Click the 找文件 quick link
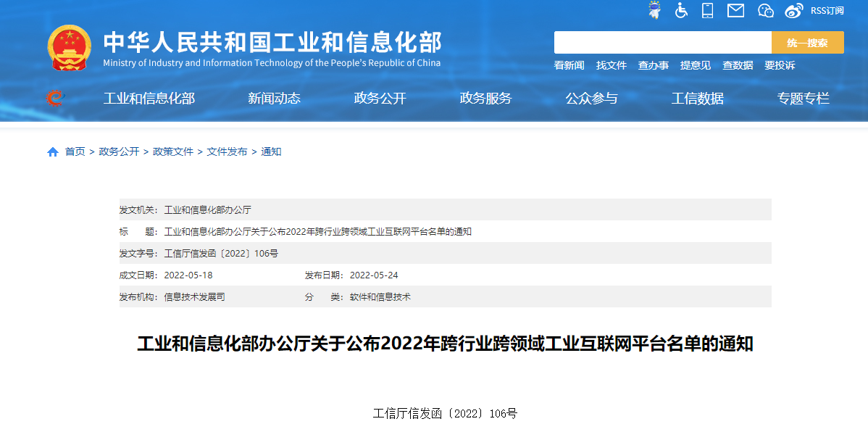868x432 pixels. coord(611,65)
